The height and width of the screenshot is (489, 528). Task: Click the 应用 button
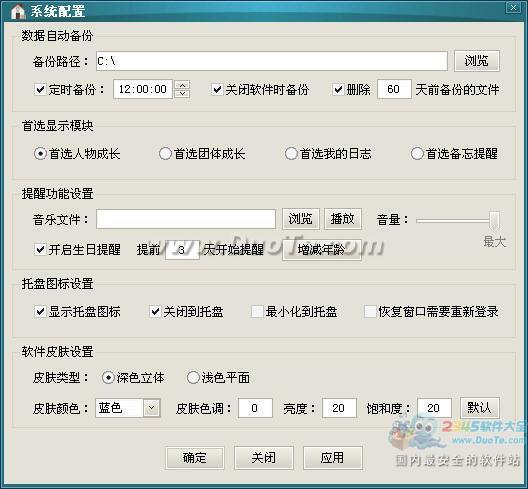(x=333, y=458)
